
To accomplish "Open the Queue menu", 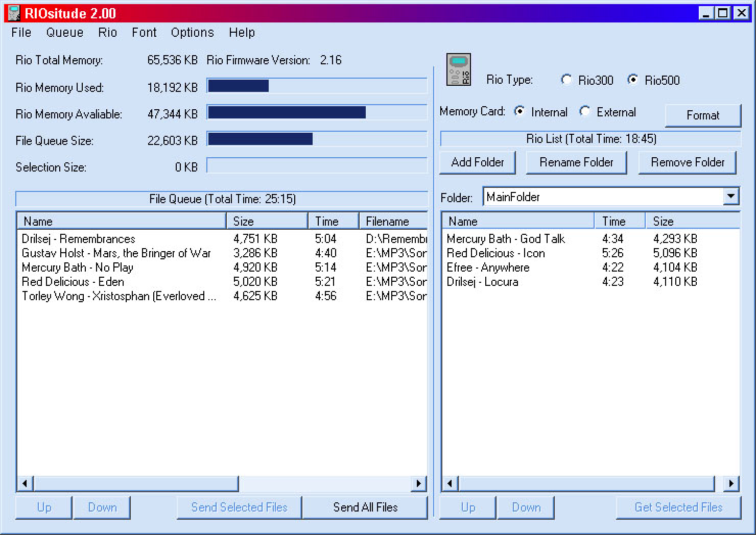I will click(65, 33).
